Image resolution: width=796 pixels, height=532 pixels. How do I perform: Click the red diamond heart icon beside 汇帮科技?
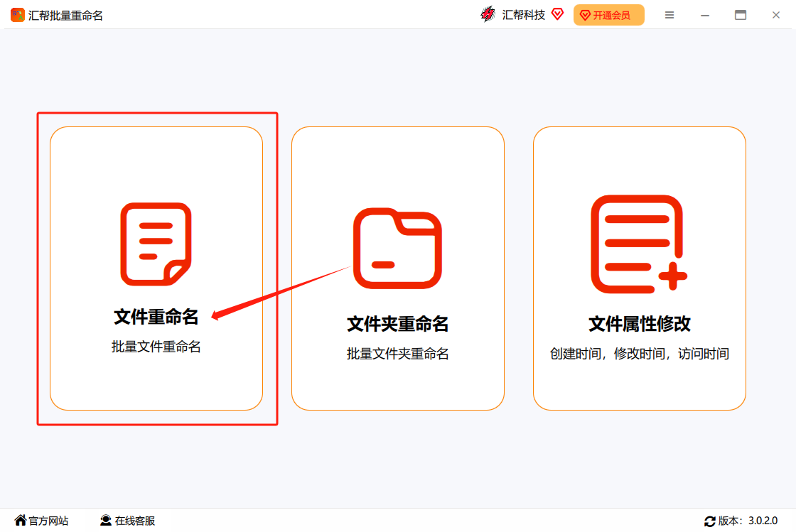[557, 14]
